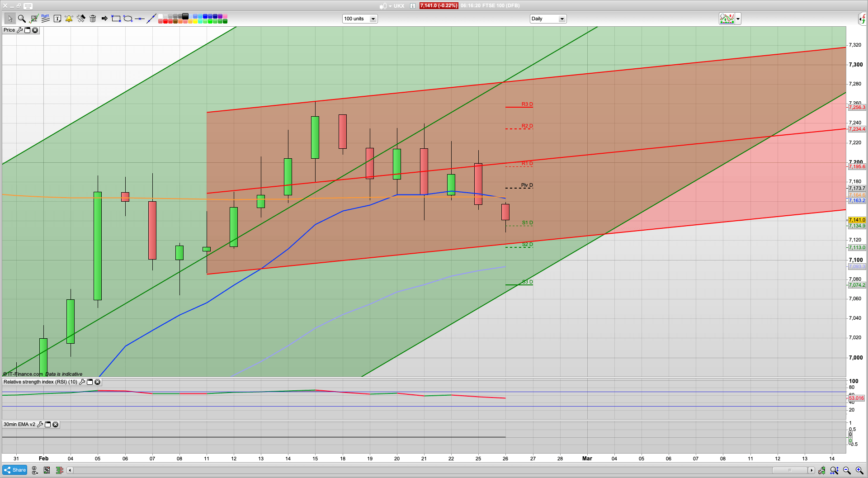
Task: Click the Piv D pivot label
Action: 527,185
